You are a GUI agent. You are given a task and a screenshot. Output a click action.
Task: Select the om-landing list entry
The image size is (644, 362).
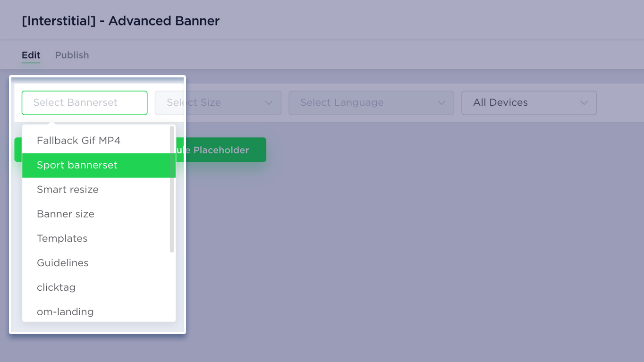[x=99, y=311]
